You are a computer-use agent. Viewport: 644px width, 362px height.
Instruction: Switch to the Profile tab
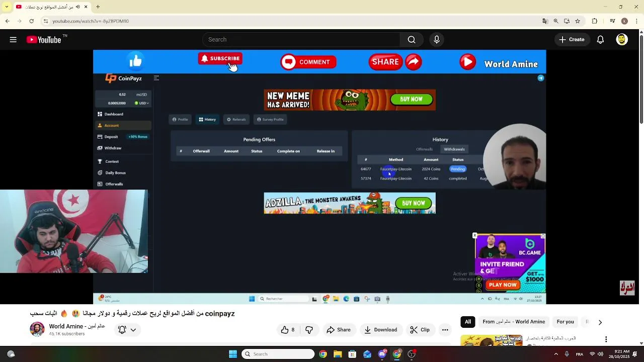(180, 119)
